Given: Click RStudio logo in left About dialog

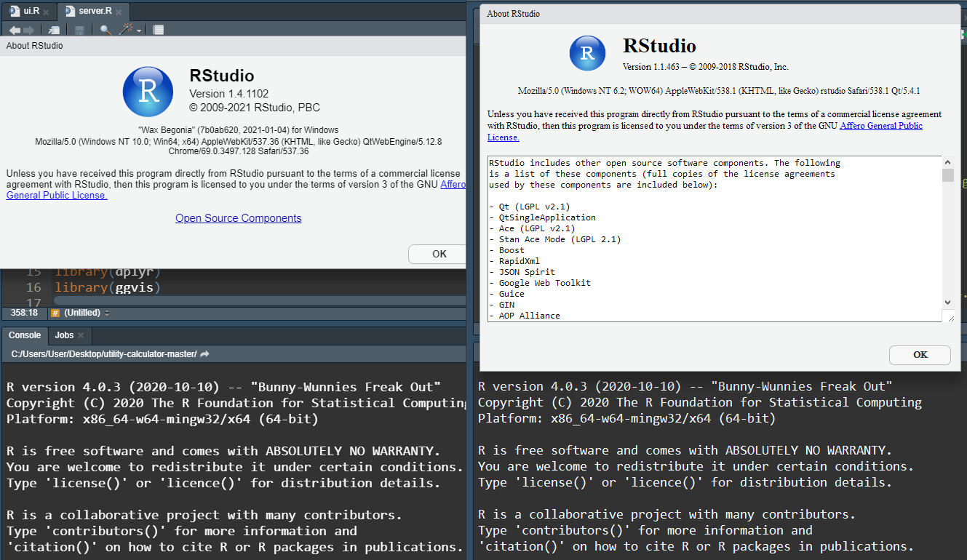Looking at the screenshot, I should click(x=148, y=92).
